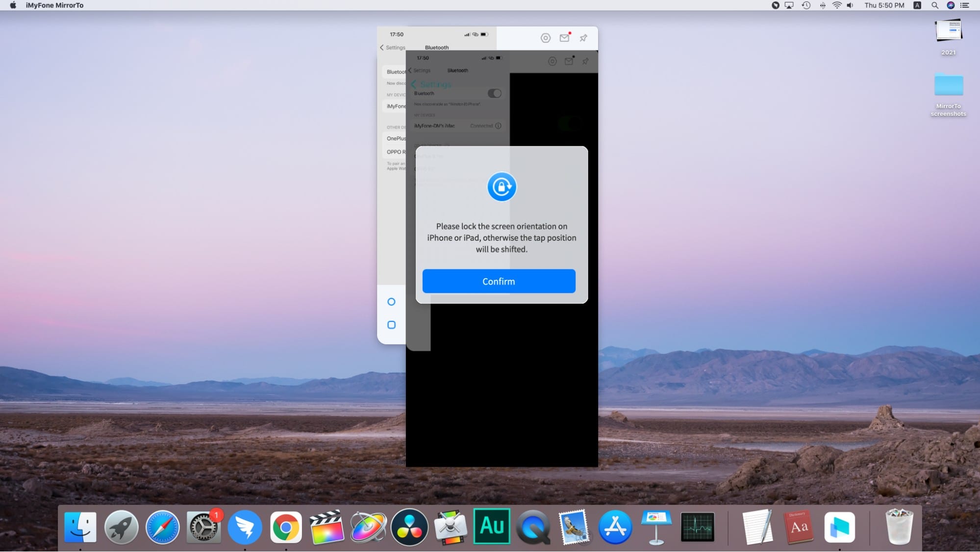Open Spotlight search in menu bar
The height and width of the screenshot is (552, 980).
[x=934, y=5]
